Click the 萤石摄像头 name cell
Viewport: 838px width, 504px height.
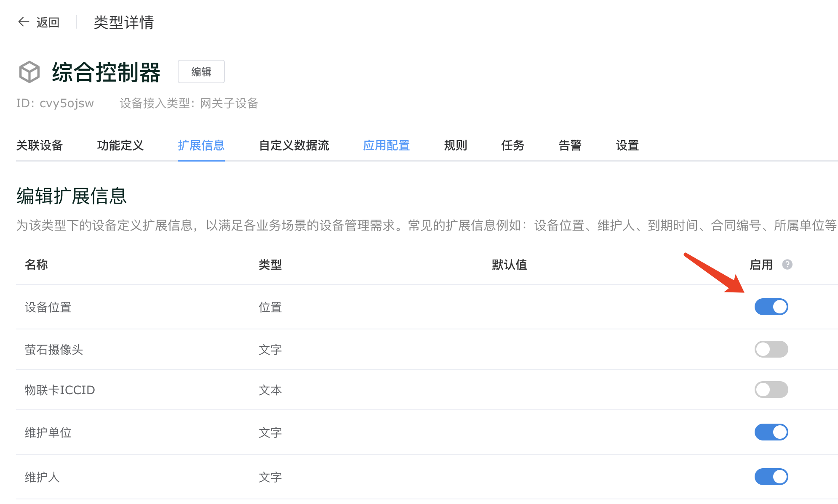pos(54,350)
